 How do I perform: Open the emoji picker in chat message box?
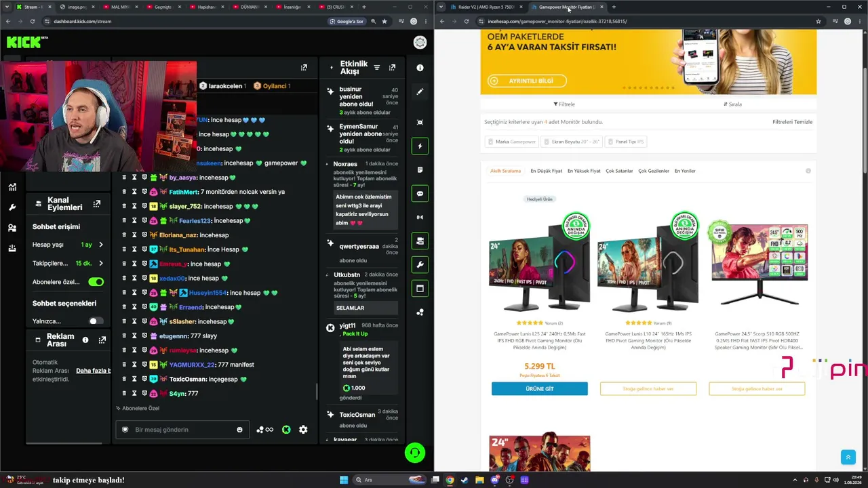pos(239,430)
